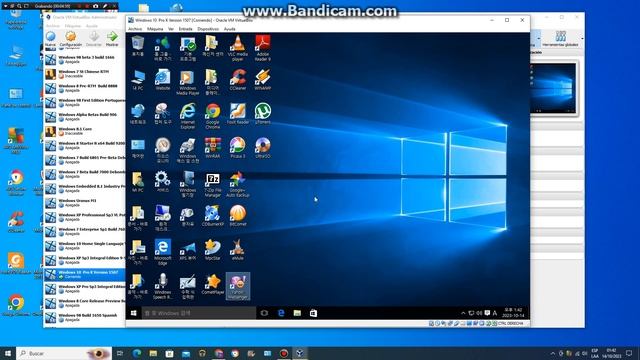
Task: Open Foxit Reader shortcut in guest
Action: pos(238,113)
